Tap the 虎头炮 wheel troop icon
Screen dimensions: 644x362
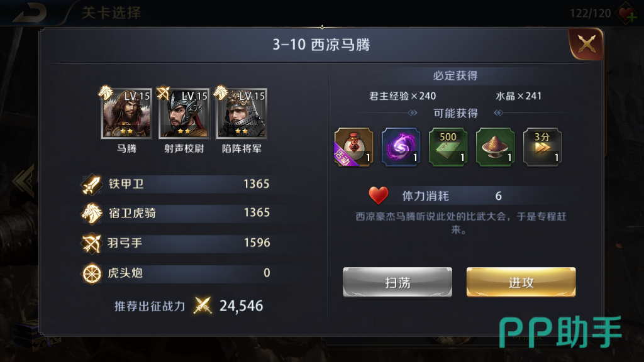[91, 273]
